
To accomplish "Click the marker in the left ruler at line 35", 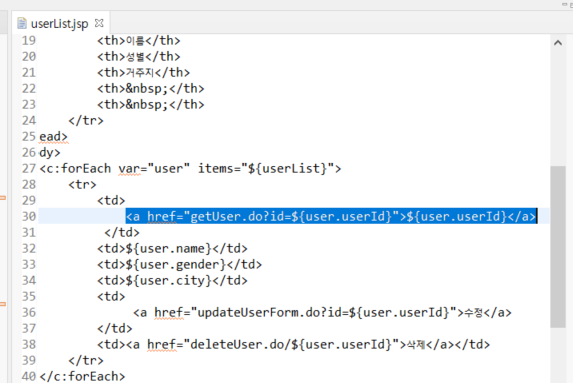I will [x=3, y=304].
